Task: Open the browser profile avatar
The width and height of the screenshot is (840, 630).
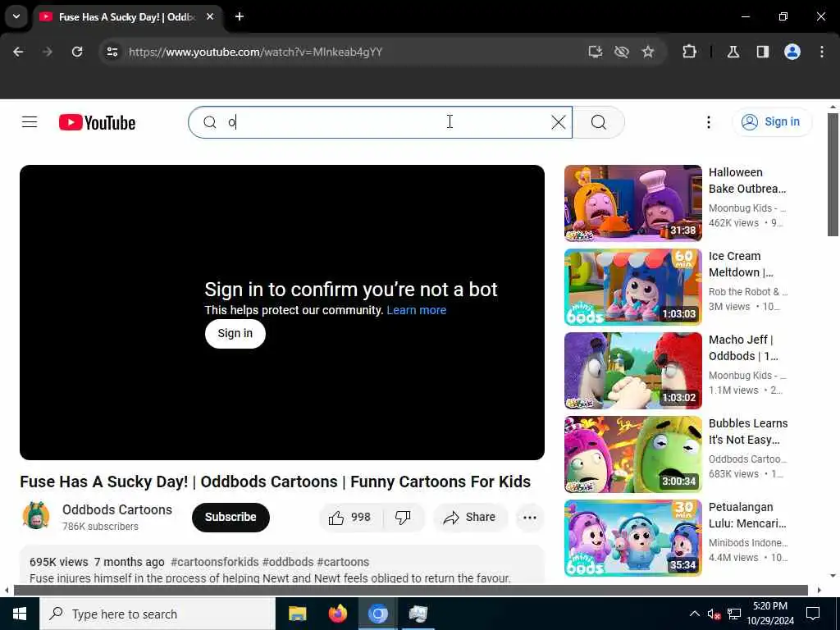Action: point(792,52)
